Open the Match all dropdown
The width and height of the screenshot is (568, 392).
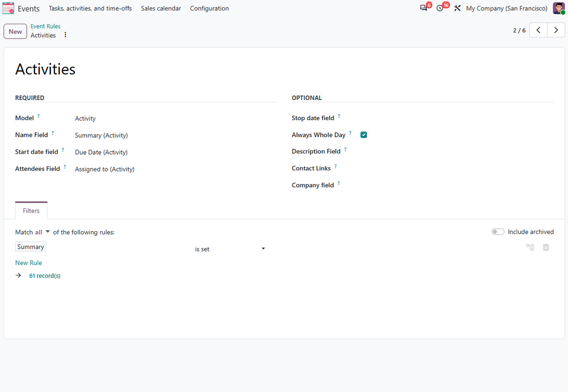click(x=42, y=232)
